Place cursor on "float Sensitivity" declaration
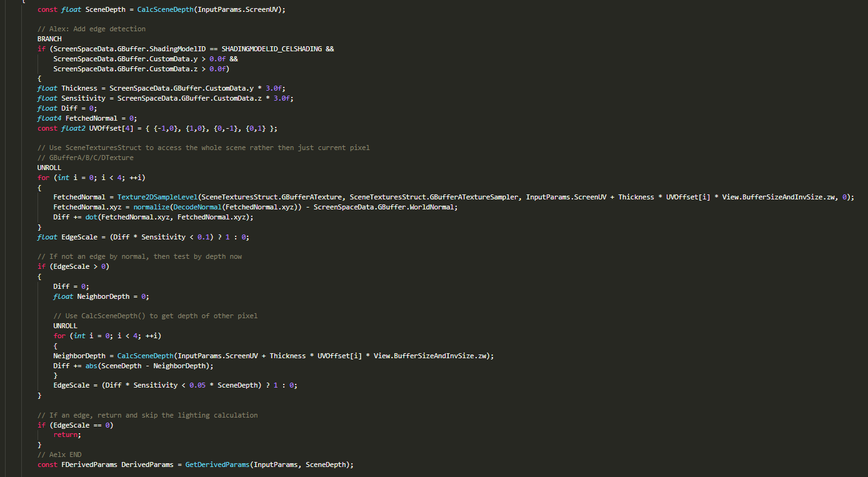Image resolution: width=868 pixels, height=477 pixels. [x=71, y=98]
